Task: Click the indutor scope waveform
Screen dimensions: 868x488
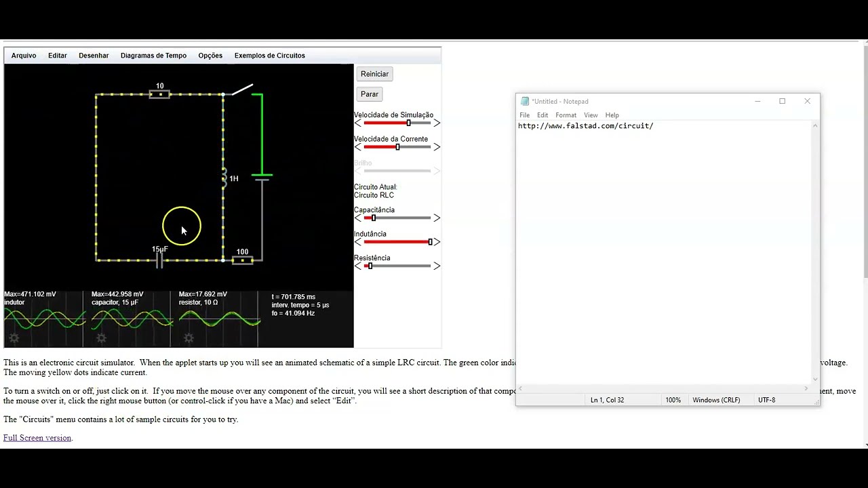Action: click(x=44, y=319)
